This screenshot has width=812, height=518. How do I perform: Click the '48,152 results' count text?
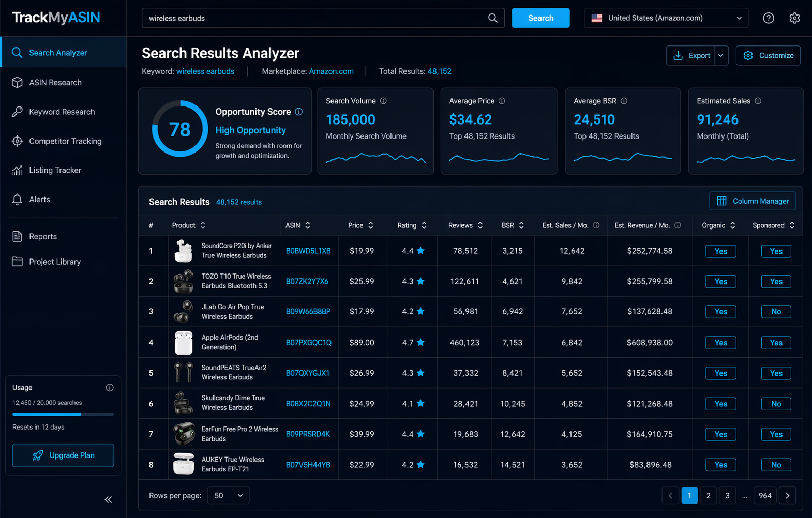239,202
